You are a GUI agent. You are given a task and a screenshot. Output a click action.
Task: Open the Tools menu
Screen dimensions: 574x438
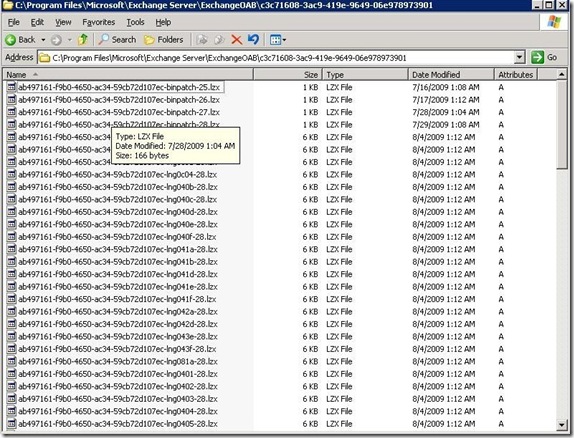pyautogui.click(x=135, y=22)
